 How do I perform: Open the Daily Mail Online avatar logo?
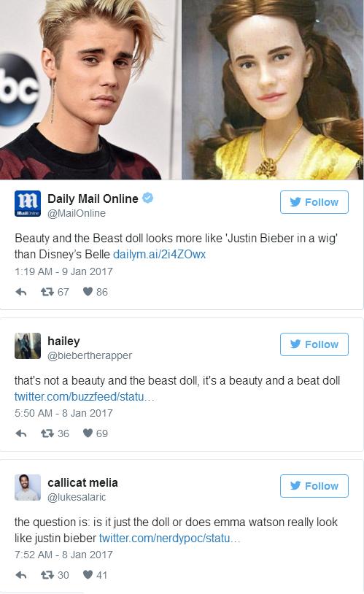[28, 204]
